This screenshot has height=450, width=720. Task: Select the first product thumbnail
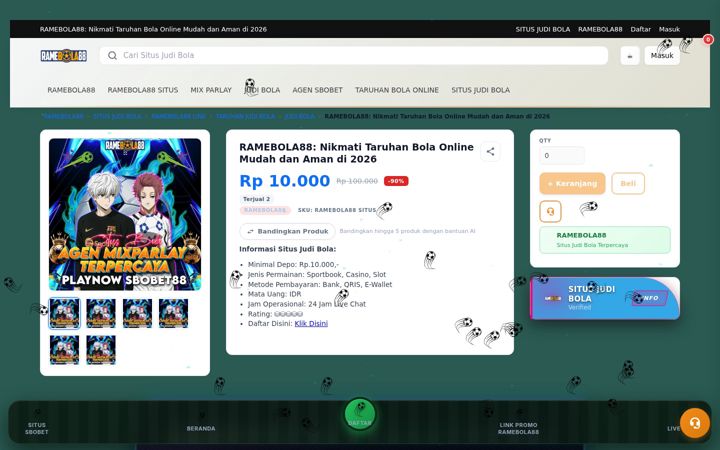point(64,313)
